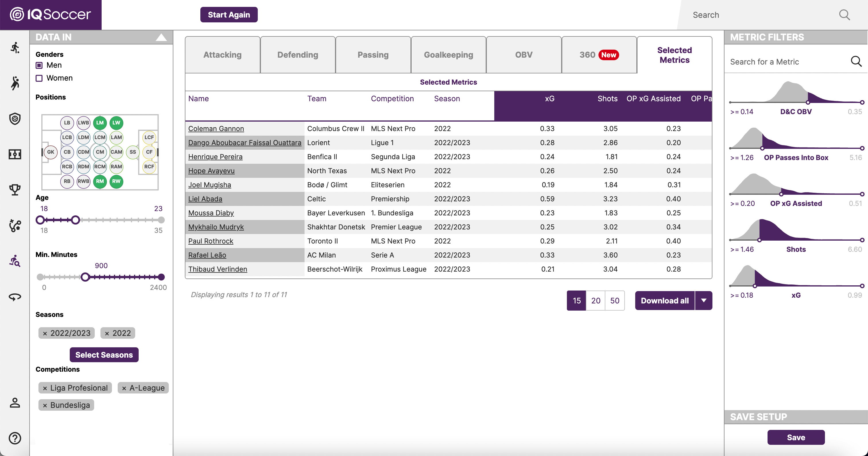868x456 pixels.
Task: Deselect the LM position on pitch
Action: (x=100, y=122)
